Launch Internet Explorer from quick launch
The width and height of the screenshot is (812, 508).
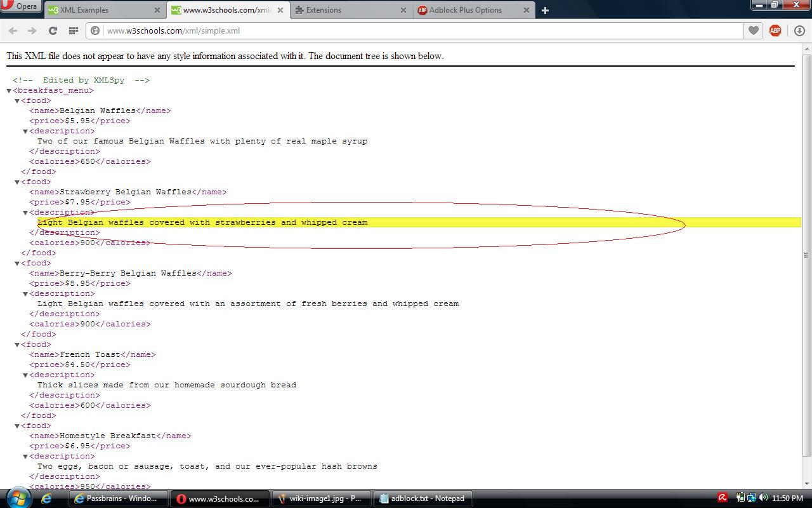tap(46, 498)
